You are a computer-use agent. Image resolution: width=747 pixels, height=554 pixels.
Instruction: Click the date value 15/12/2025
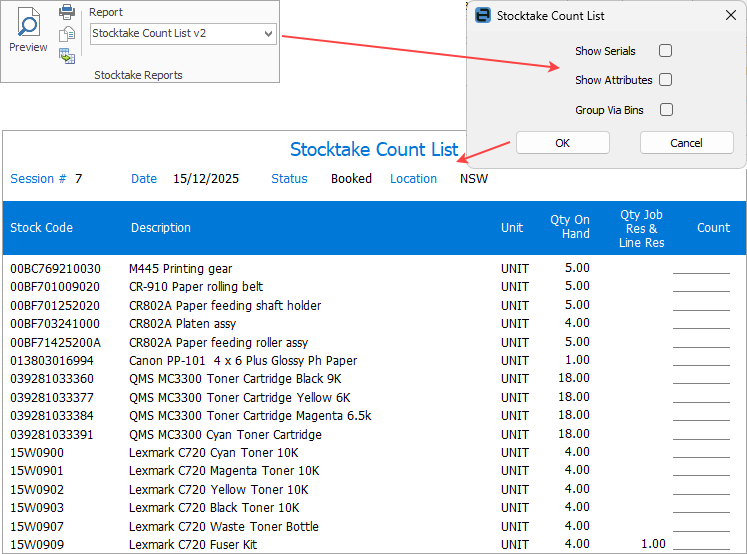(206, 179)
